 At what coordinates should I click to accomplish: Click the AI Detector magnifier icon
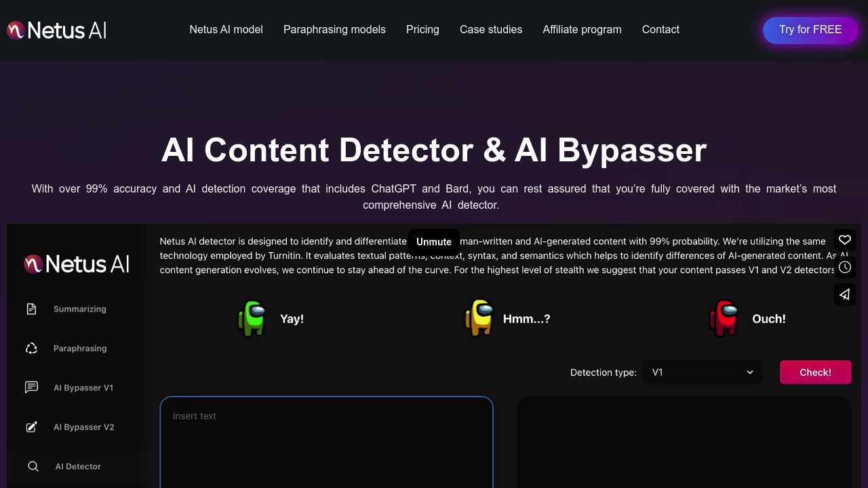pos(33,466)
